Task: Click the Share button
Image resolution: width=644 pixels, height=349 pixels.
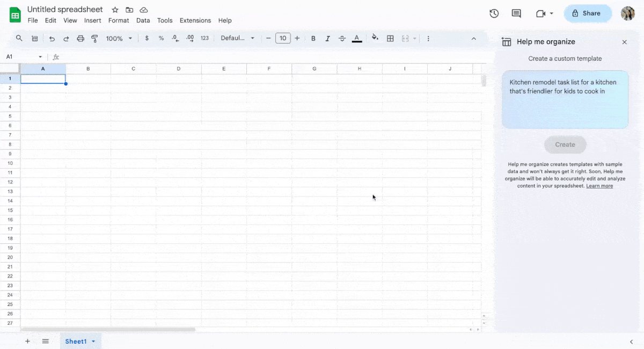Action: 588,13
